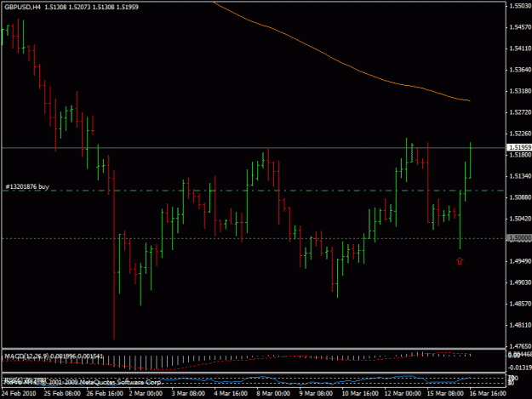Click the RSI indicator label in the bottom subwindow

click(26, 379)
